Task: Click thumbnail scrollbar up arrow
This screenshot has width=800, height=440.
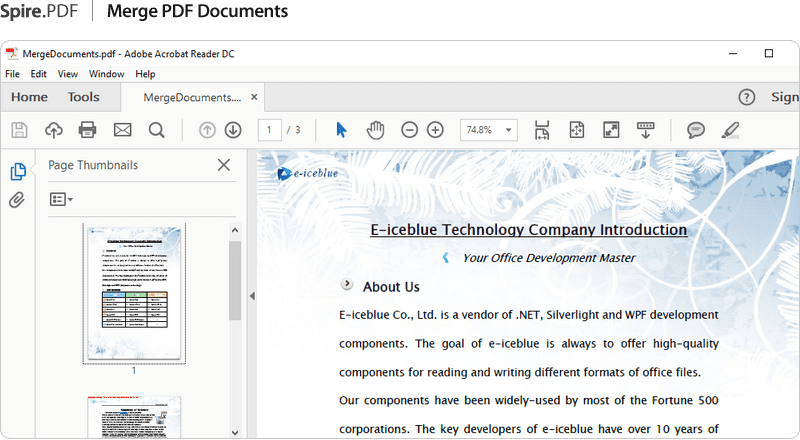Action: click(235, 230)
